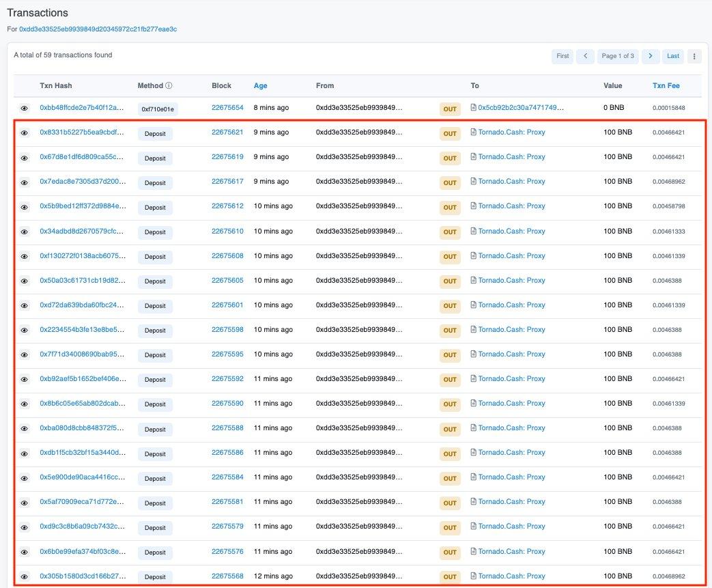Open block 22675621
The height and width of the screenshot is (588, 712).
pos(227,132)
